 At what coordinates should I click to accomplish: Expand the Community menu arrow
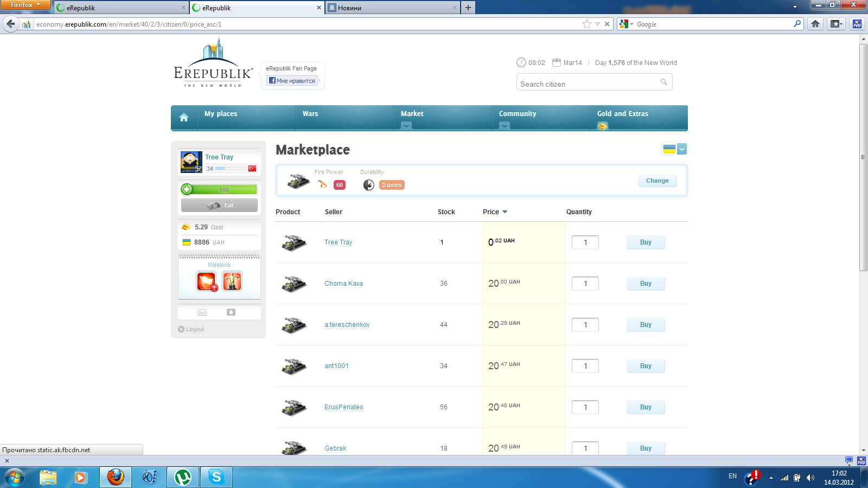(505, 126)
